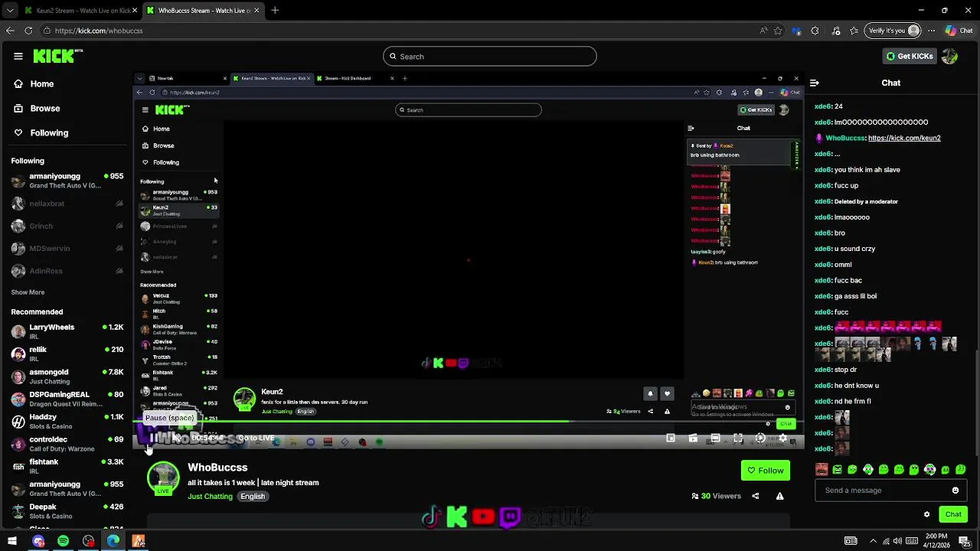Reload the page
980x551 pixels.
(28, 31)
